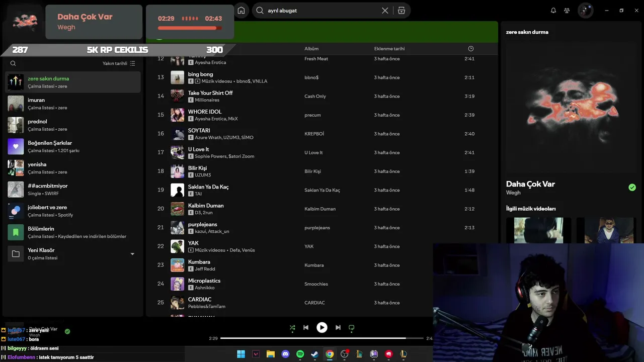The height and width of the screenshot is (362, 644).
Task: Toggle shuffle mode
Action: coord(292,327)
